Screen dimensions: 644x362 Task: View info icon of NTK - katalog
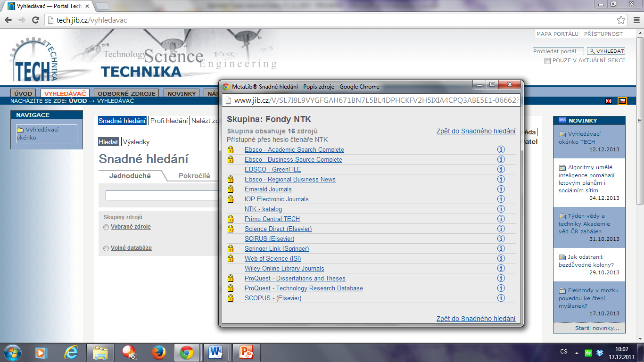tap(501, 209)
